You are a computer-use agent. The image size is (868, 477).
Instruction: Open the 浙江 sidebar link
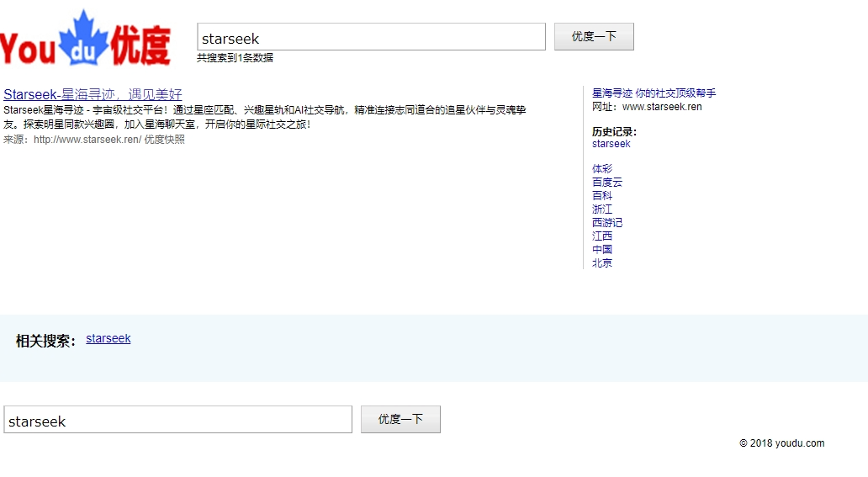(601, 209)
